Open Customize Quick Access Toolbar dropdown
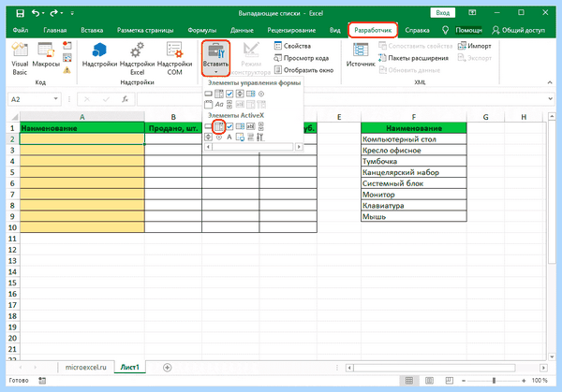 tap(72, 13)
